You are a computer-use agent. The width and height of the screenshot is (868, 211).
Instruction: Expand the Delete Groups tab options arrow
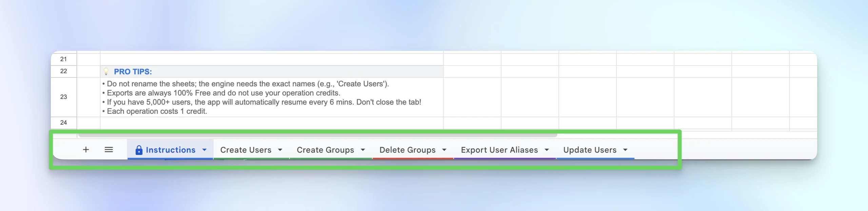[444, 150]
